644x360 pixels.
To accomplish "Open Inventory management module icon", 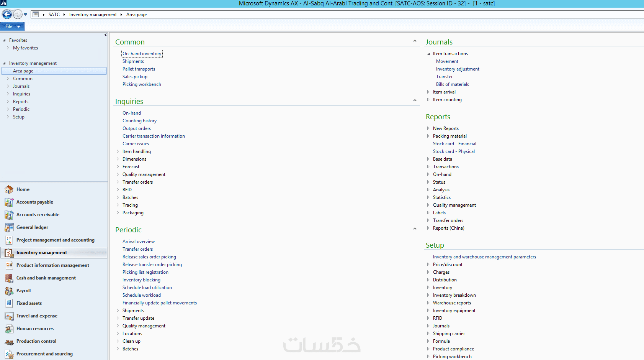I will (x=9, y=253).
